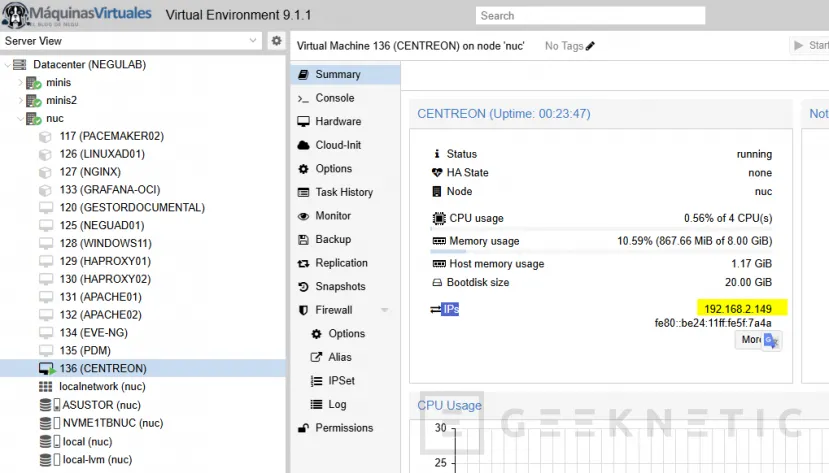
Task: Click the Memory usage progress bar
Action: [602, 252]
